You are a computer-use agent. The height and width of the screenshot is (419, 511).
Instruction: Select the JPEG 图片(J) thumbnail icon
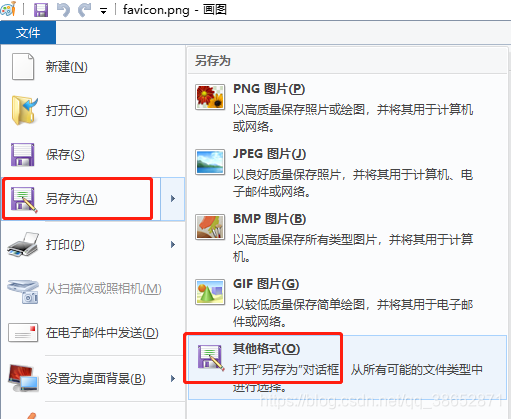coord(210,162)
